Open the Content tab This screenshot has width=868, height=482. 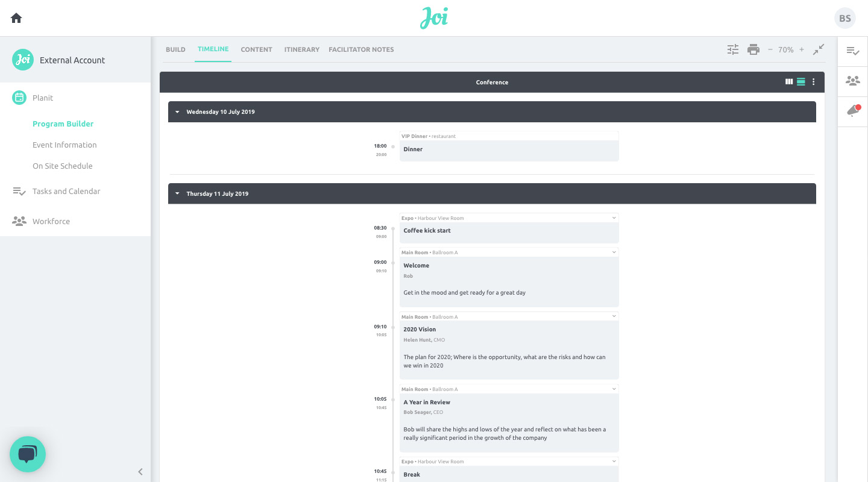click(x=257, y=49)
